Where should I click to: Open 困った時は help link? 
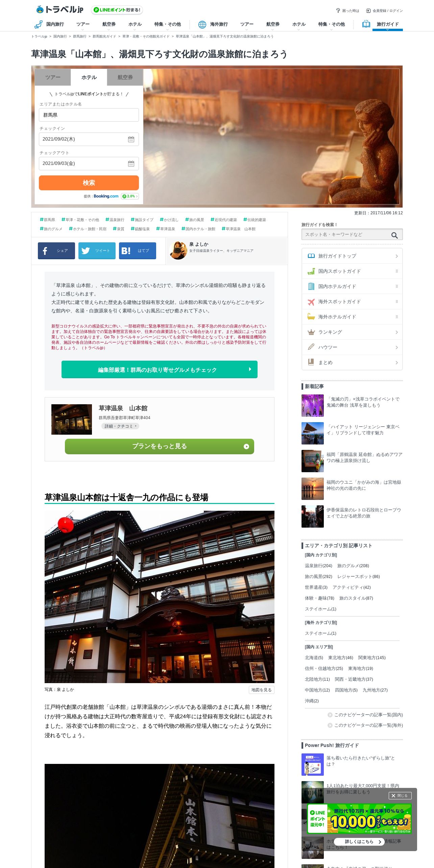(x=347, y=11)
